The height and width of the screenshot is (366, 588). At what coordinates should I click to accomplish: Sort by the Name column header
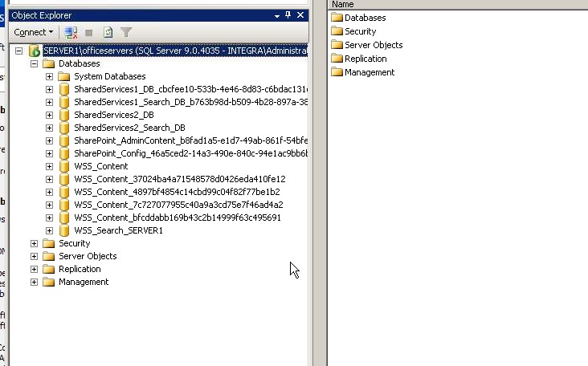(458, 5)
